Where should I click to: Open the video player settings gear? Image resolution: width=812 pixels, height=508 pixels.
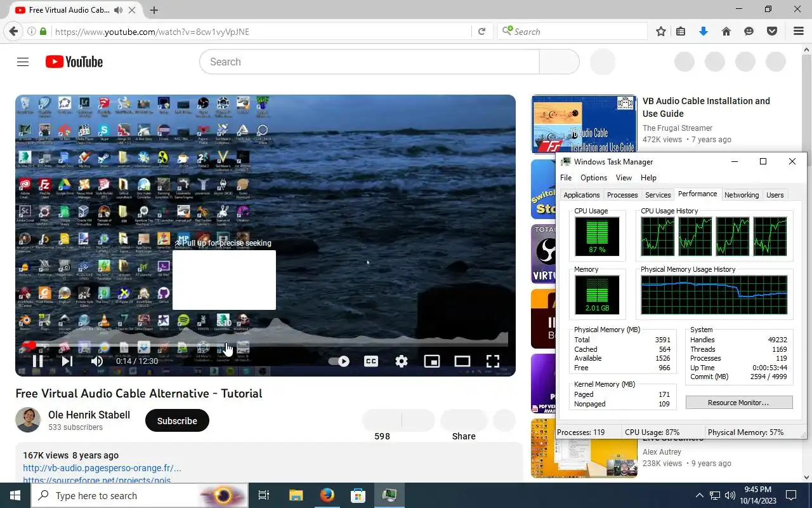(x=402, y=361)
